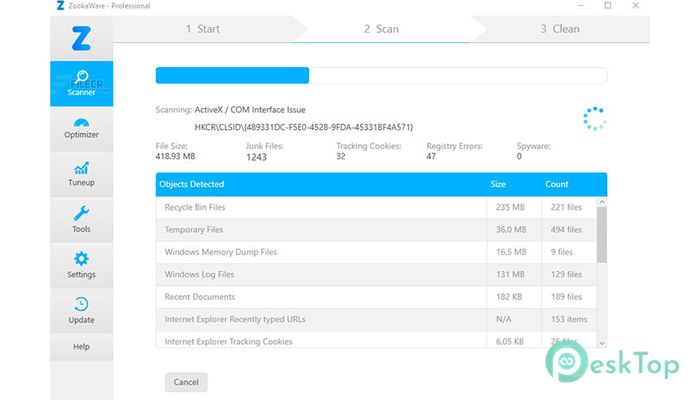Close the ZookaWare window

pyautogui.click(x=636, y=6)
